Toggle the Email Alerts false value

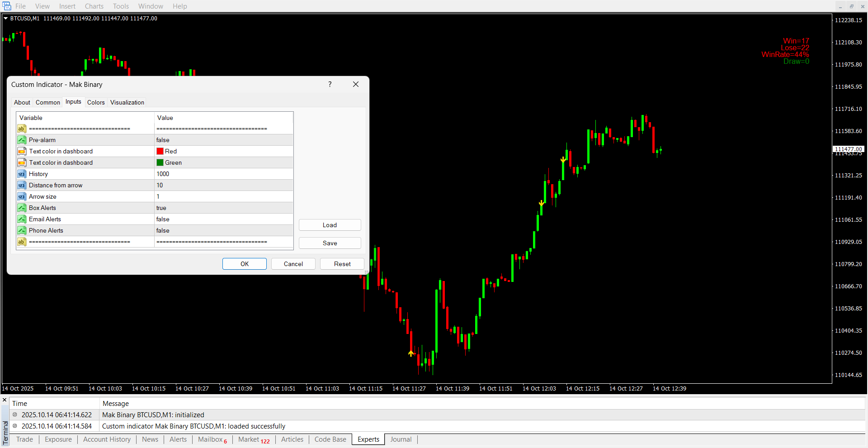[223, 219]
